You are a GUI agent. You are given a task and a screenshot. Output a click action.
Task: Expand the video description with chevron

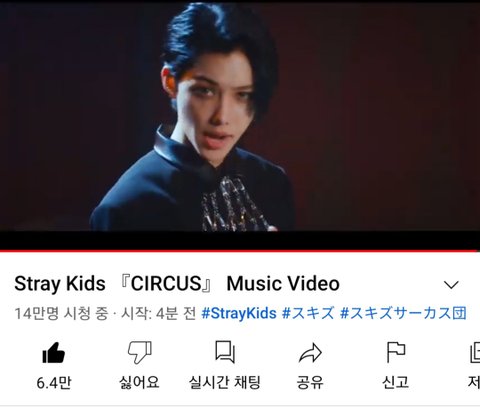click(x=451, y=285)
